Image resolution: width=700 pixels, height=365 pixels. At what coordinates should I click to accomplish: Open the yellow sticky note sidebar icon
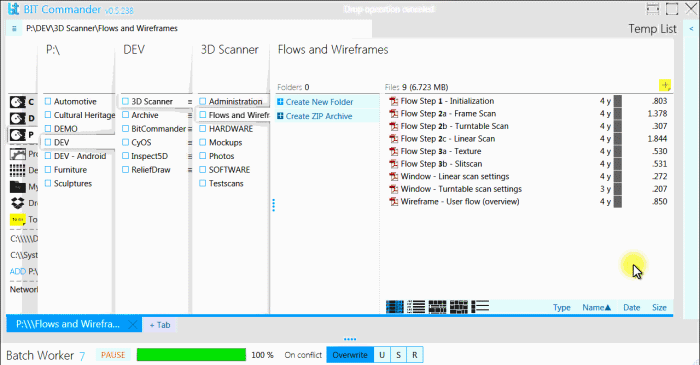17,220
